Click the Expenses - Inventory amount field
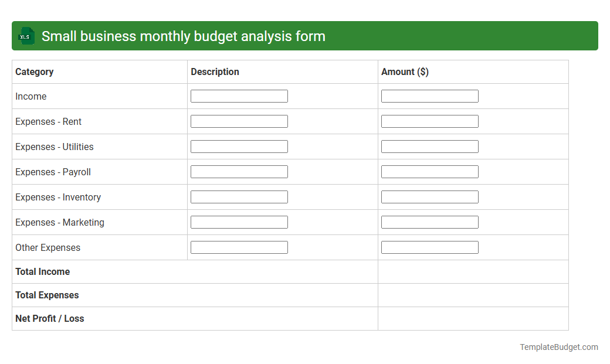The height and width of the screenshot is (364, 610). [429, 197]
